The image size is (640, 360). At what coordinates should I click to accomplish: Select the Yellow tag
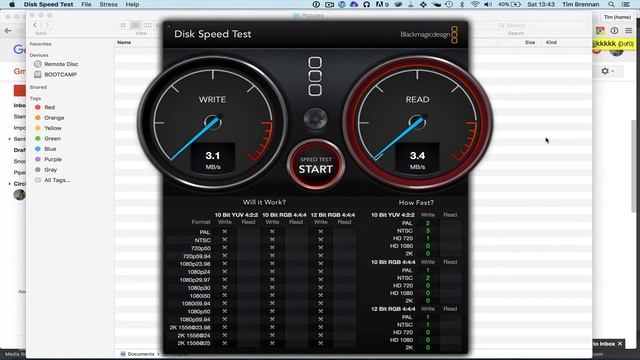click(48, 128)
